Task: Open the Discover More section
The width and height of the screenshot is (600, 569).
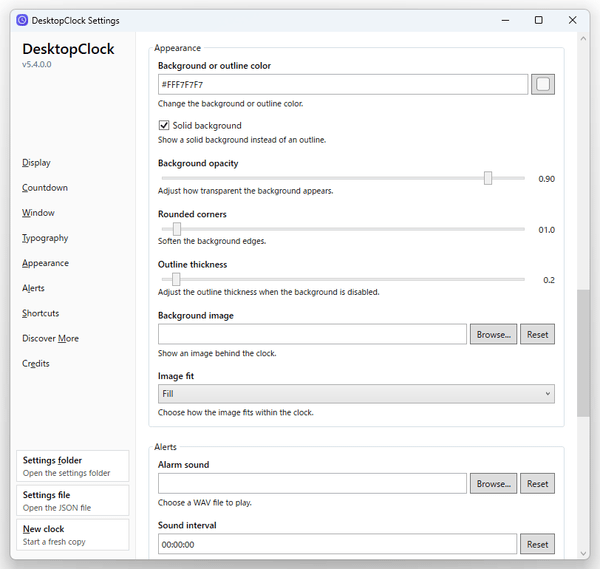Action: pyautogui.click(x=51, y=338)
